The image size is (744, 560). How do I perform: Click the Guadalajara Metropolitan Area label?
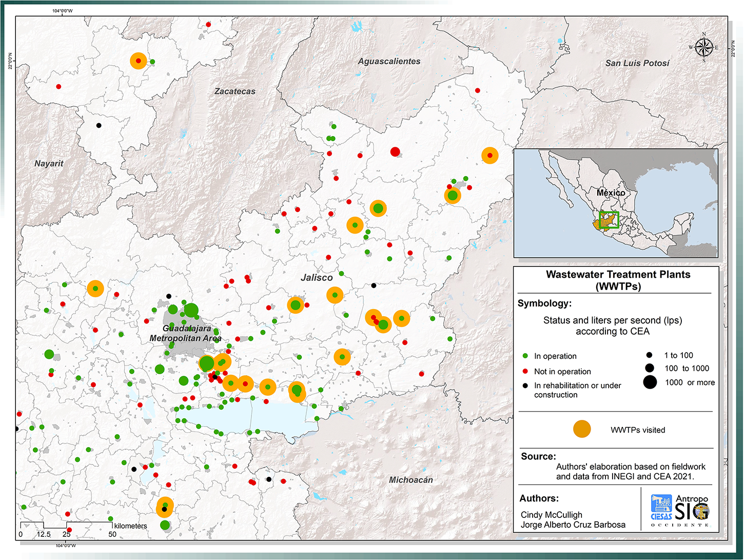pos(186,333)
